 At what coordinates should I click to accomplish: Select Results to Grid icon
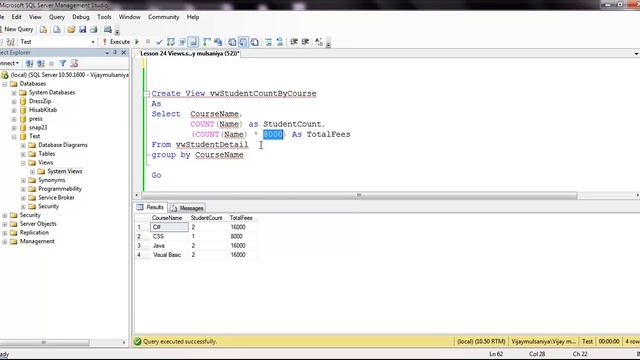(243, 42)
